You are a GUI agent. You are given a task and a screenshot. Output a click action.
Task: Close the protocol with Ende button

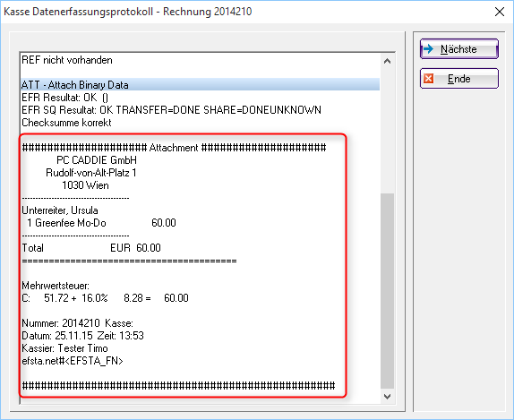click(x=458, y=79)
